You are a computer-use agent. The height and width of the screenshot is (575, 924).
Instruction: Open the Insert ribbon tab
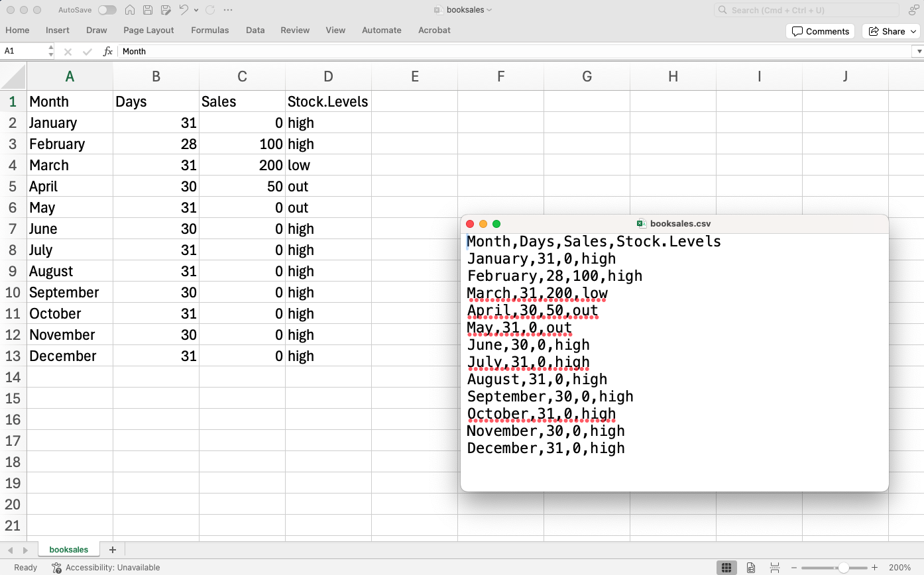58,30
